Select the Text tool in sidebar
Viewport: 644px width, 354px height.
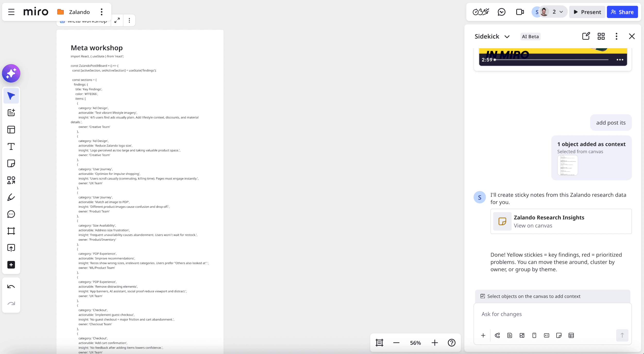(11, 146)
